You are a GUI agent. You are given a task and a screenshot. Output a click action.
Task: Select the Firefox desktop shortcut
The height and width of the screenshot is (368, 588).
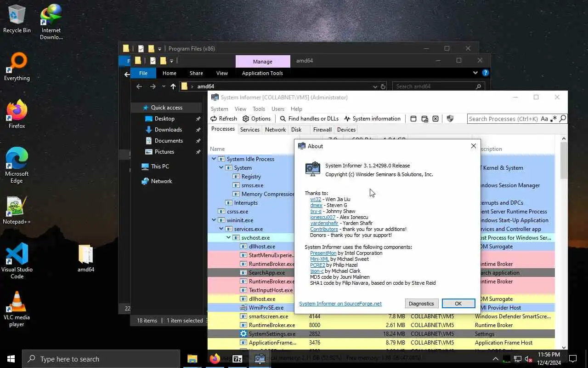point(17,115)
